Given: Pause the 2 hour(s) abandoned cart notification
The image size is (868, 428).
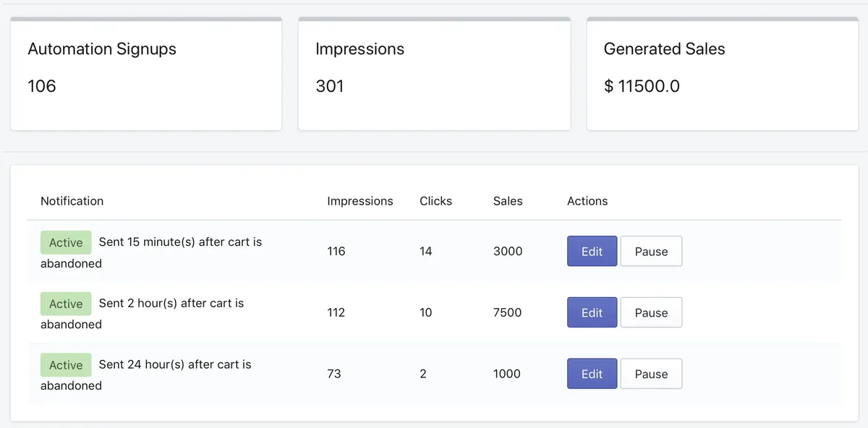Looking at the screenshot, I should tap(651, 313).
